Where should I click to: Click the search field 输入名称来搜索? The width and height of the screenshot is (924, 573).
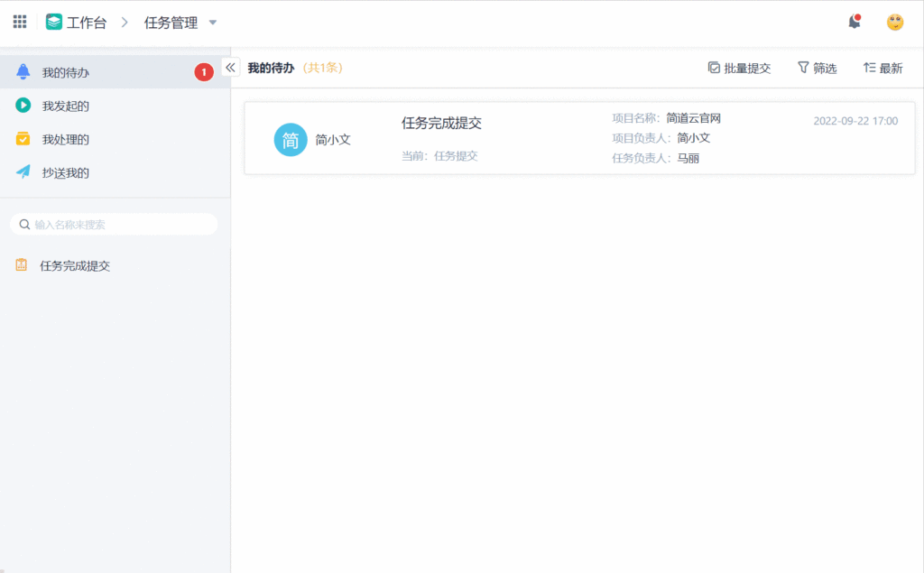pos(115,224)
